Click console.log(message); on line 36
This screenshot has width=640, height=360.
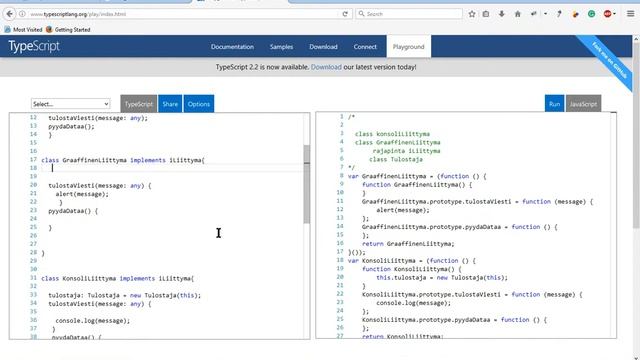pyautogui.click(x=93, y=320)
